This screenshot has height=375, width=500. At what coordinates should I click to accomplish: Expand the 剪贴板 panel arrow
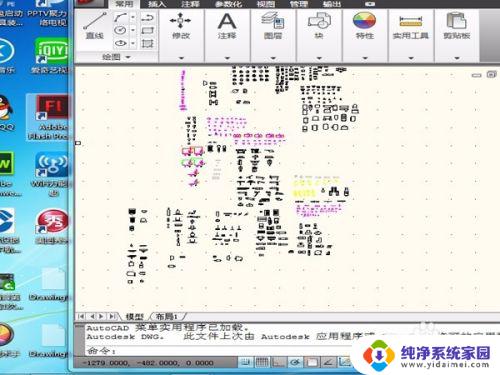457,58
